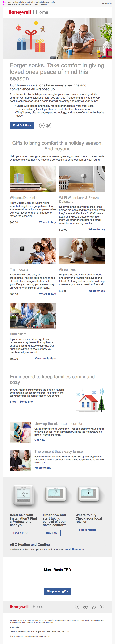Open the footer Facebook icon
Image resolution: width=115 pixels, height=644 pixels.
[x=77, y=607]
